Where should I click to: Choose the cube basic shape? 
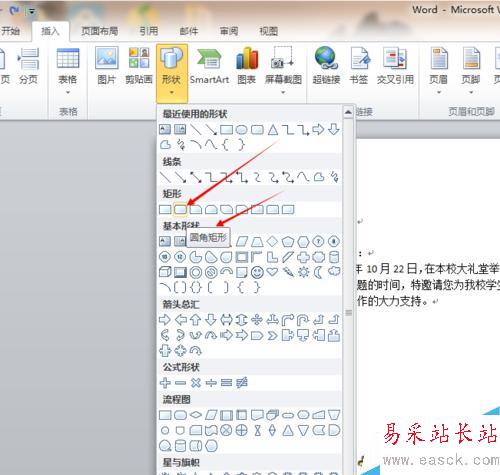(x=165, y=272)
